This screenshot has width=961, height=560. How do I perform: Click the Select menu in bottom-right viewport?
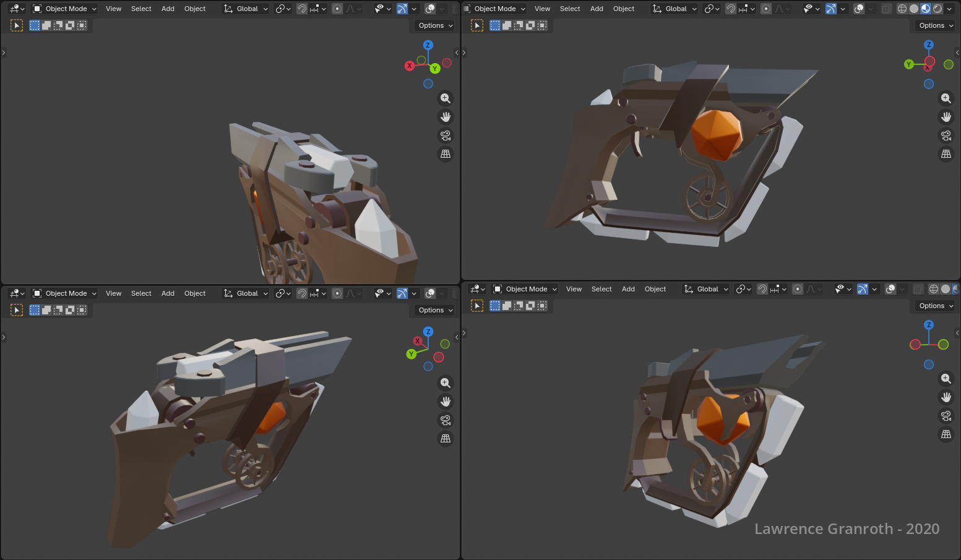pyautogui.click(x=601, y=289)
